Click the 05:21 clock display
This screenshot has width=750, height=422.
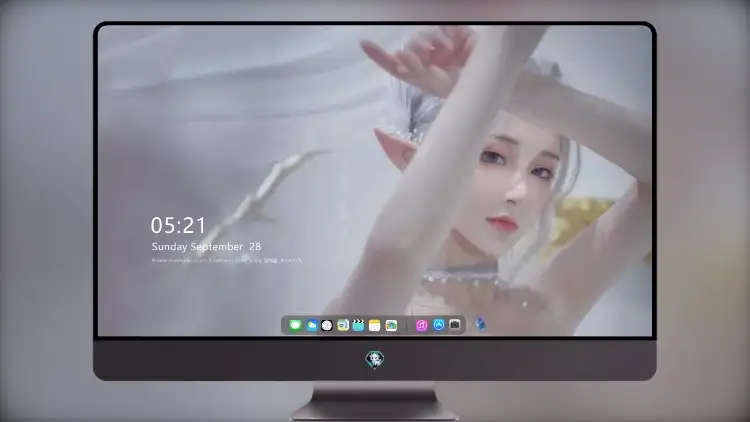pyautogui.click(x=178, y=225)
